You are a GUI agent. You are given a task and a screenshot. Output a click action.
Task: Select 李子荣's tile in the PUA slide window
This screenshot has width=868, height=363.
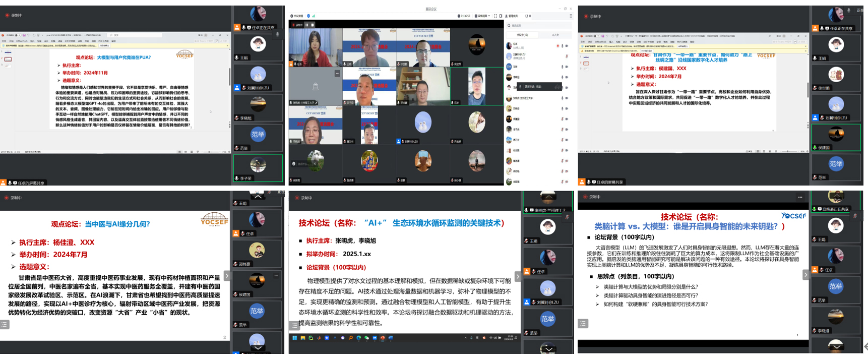[x=258, y=168]
